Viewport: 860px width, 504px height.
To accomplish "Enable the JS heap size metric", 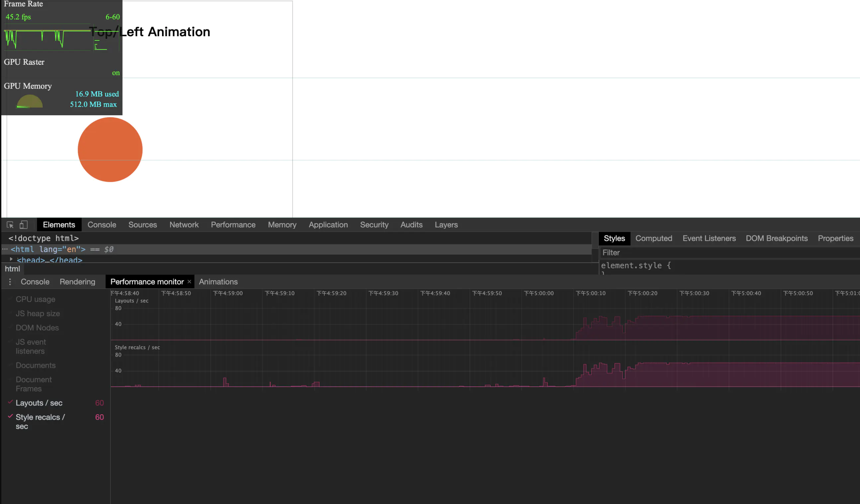I will (38, 314).
